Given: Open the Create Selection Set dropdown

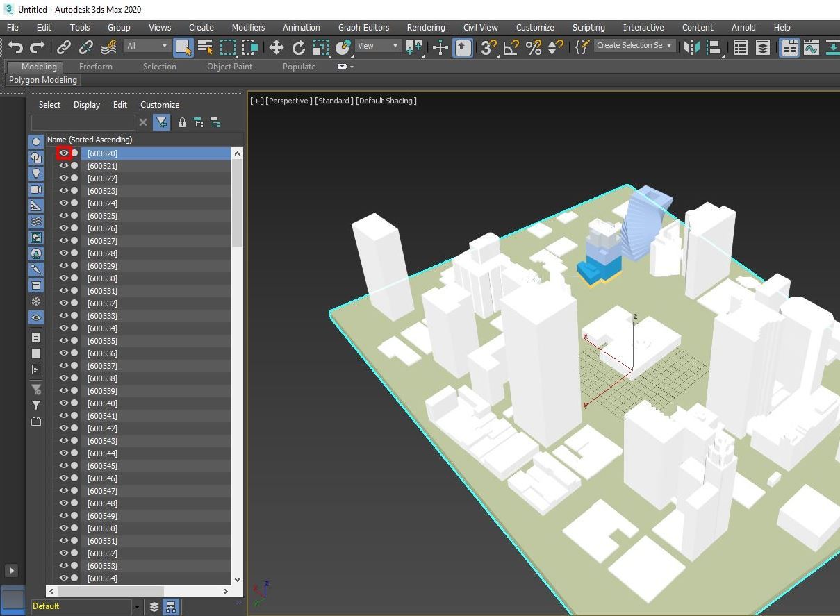Looking at the screenshot, I should (x=635, y=45).
